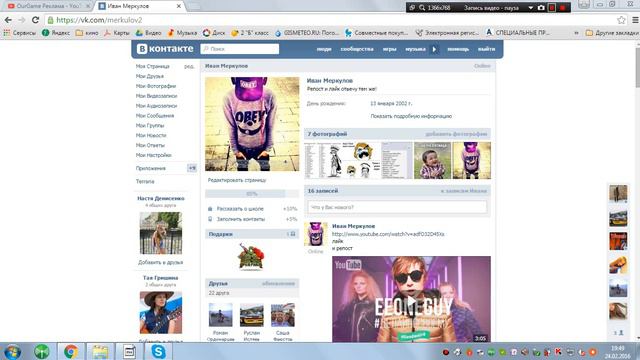The height and width of the screenshot is (360, 640).
Task: Click the ред. edit link beside Моя Страница
Action: click(x=189, y=66)
